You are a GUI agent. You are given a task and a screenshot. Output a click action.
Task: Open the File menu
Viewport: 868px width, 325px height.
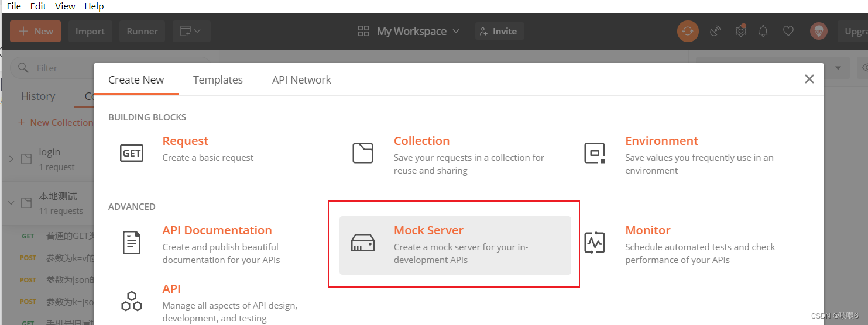[13, 6]
